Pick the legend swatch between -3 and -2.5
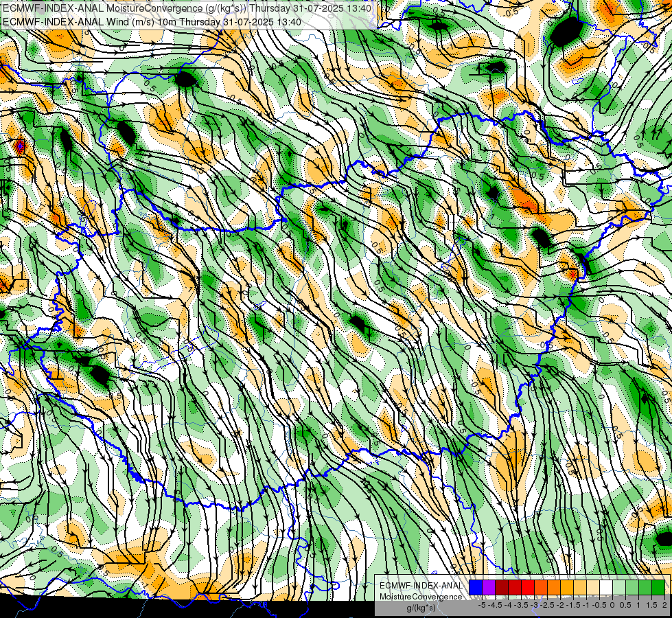Viewport: 672px width, 618px height. (x=541, y=587)
